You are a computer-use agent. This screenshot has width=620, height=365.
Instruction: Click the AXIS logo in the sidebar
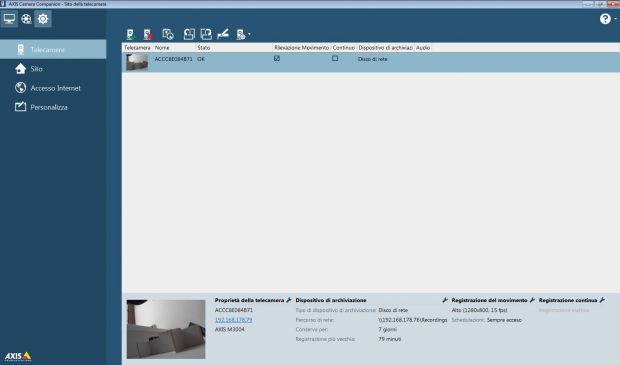click(18, 356)
